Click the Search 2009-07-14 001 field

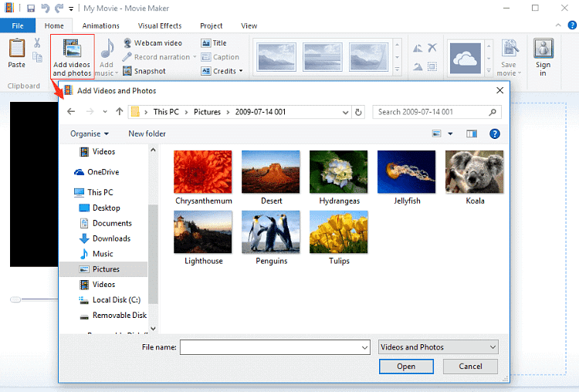[437, 112]
